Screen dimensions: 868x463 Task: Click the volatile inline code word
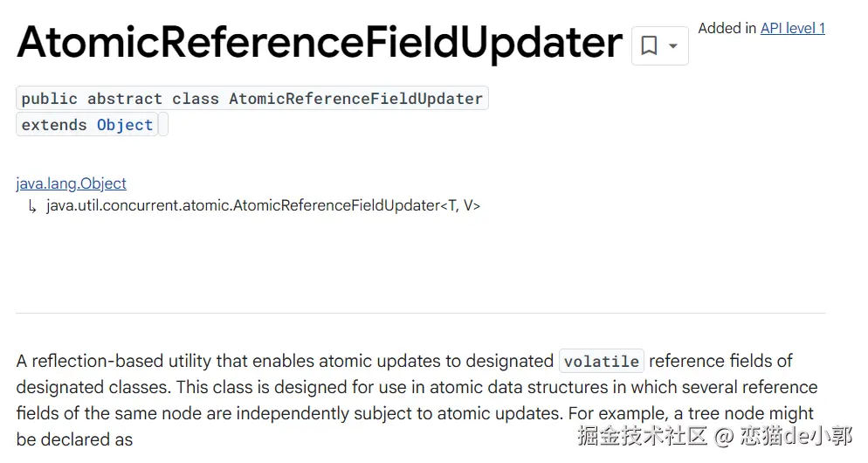pos(602,361)
